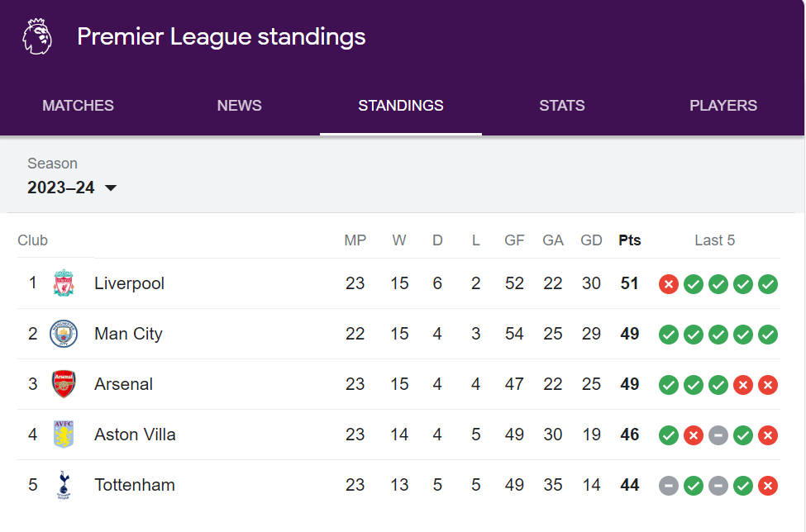The image size is (806, 532).
Task: Go to the Stats tab
Action: tap(562, 106)
